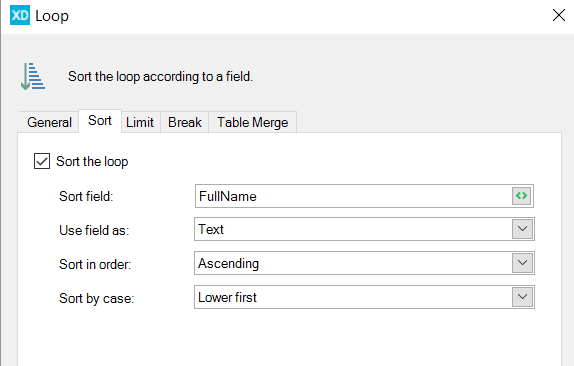
Task: Click the sort arrow icon beside description
Action: (x=33, y=76)
